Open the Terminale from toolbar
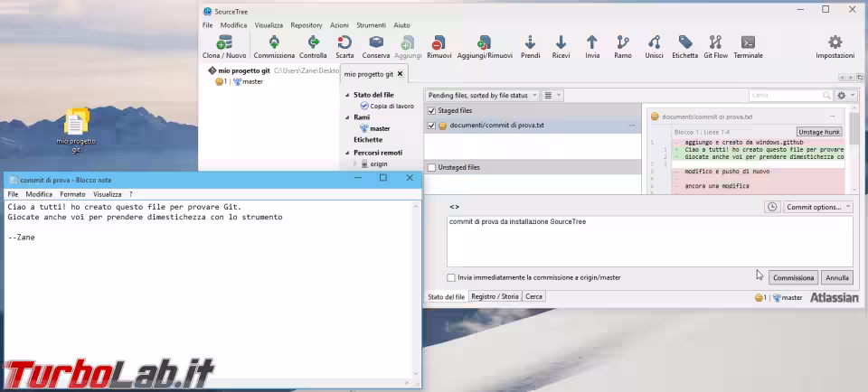868x392 pixels. pos(748,42)
